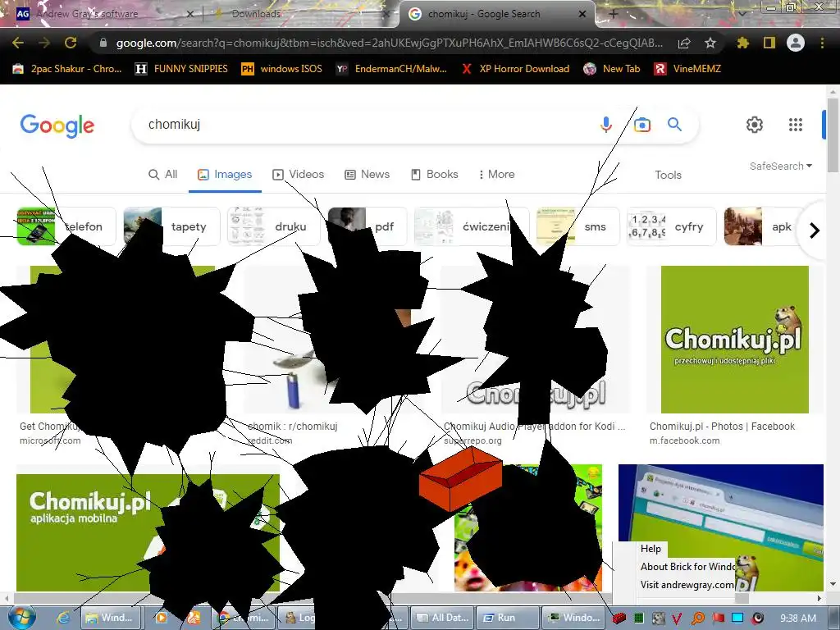Choose Visit andrewgray.com menu entry
Image resolution: width=840 pixels, height=630 pixels.
pyautogui.click(x=687, y=585)
